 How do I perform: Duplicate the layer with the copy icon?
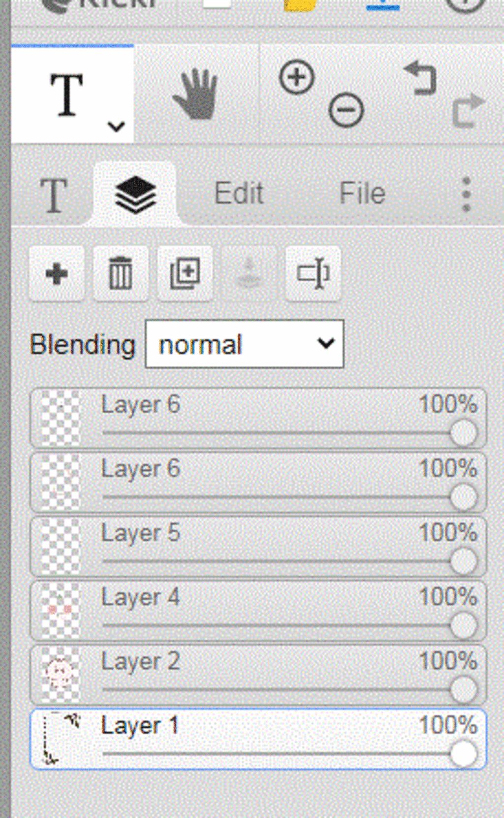185,273
